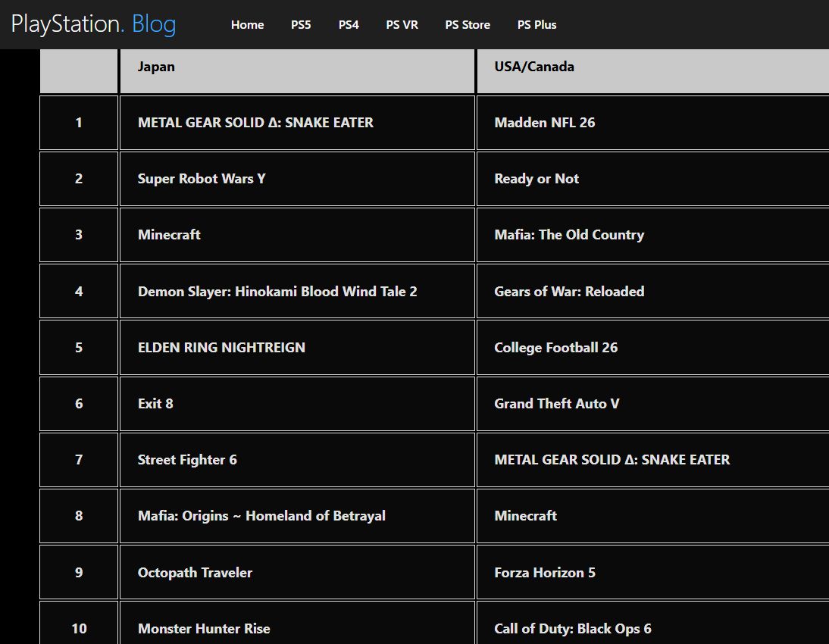Click the USA/Canada column header
This screenshot has width=829, height=644.
coord(653,71)
